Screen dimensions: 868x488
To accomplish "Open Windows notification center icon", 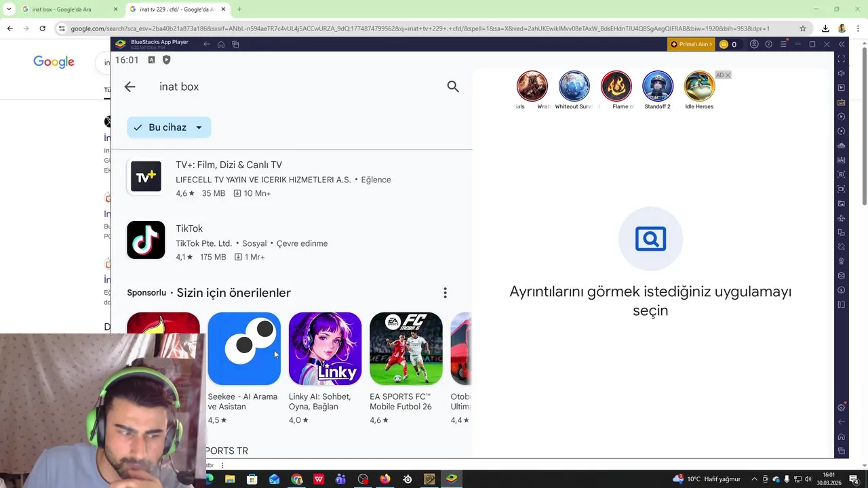I will pos(854,479).
